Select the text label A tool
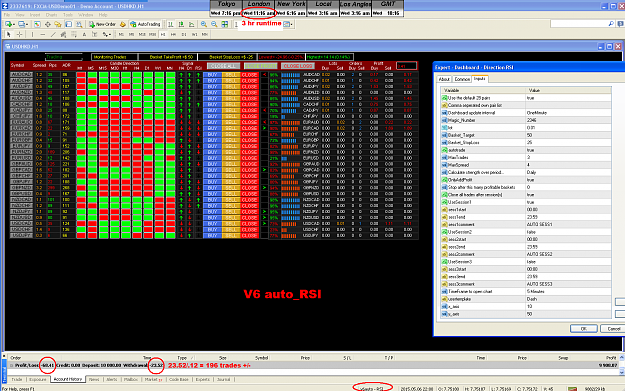 click(x=85, y=35)
